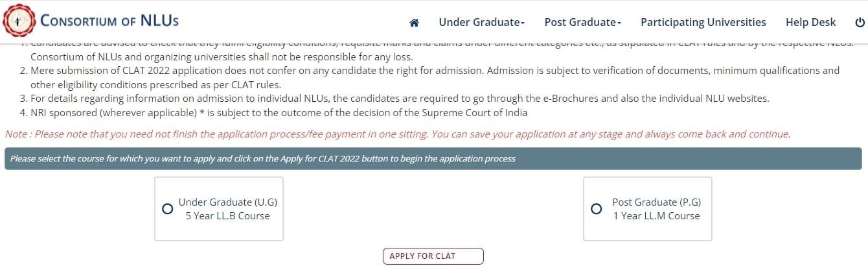This screenshot has height=266, width=868.
Task: Click the power logout icon
Action: [x=860, y=23]
